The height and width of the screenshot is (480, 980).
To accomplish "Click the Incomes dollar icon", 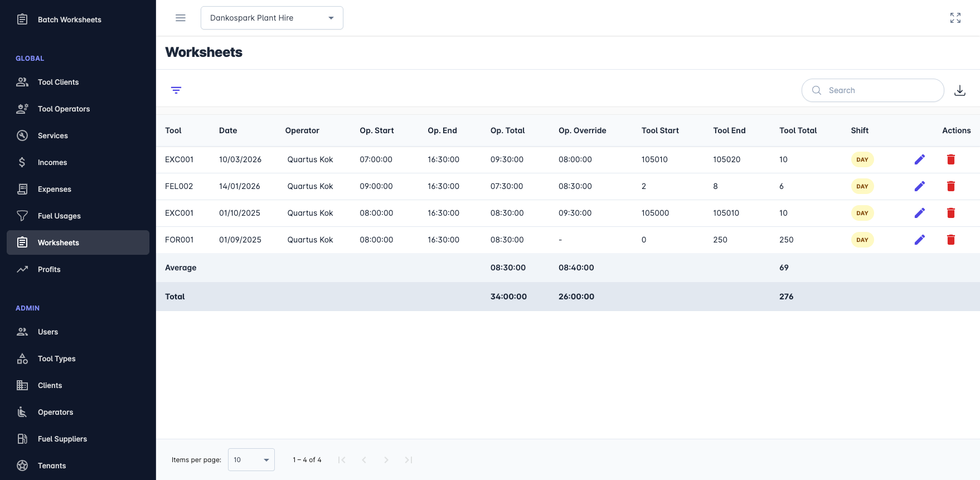I will pyautogui.click(x=22, y=162).
